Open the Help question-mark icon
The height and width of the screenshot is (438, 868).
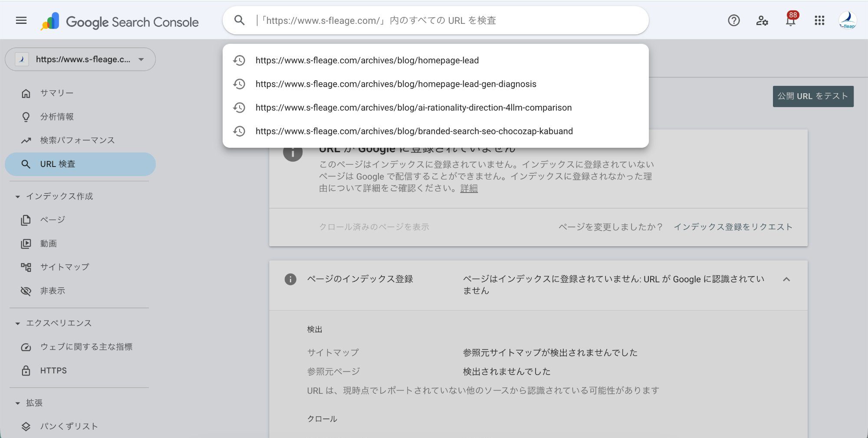coord(733,20)
